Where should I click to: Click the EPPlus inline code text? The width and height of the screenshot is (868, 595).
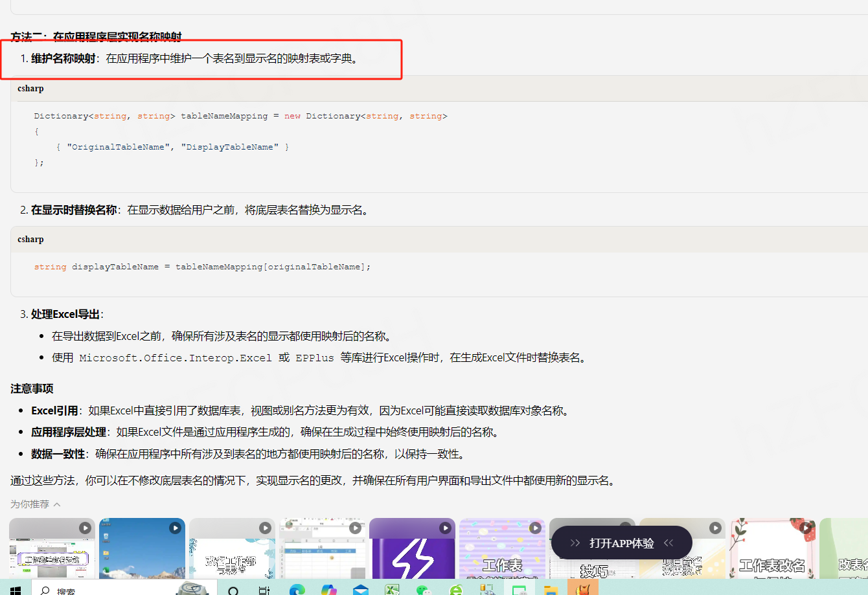click(x=315, y=358)
